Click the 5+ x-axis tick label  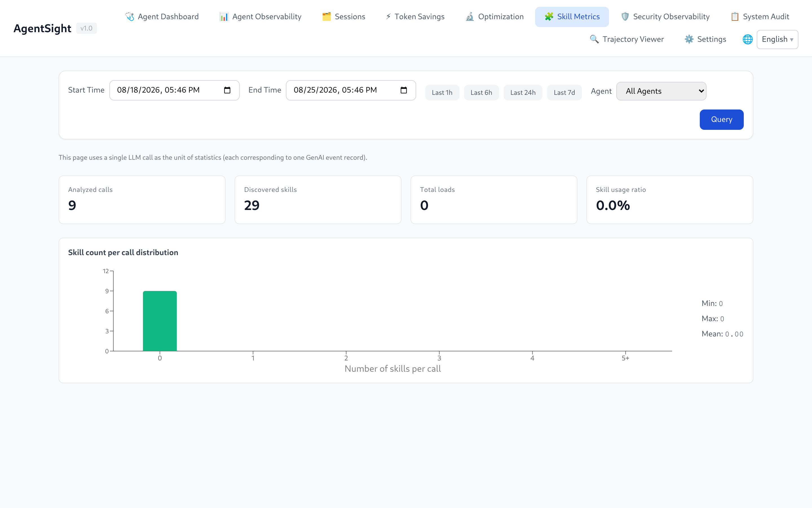[x=625, y=358]
